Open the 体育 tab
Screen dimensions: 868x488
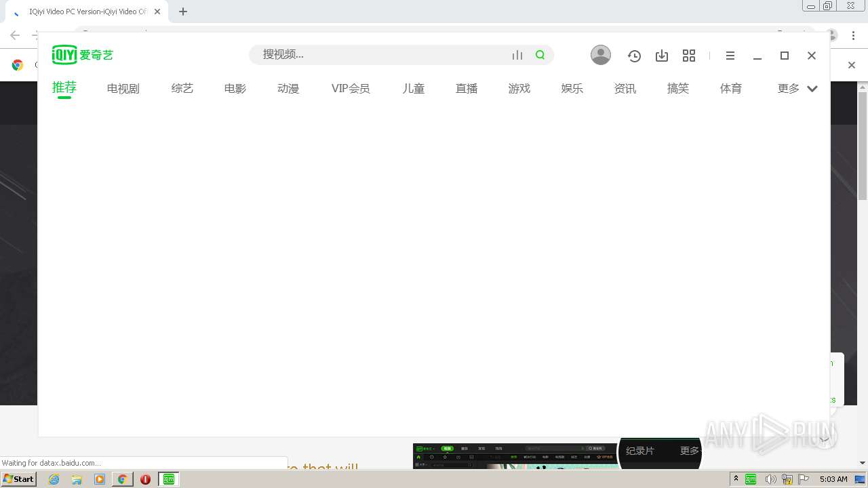tap(731, 88)
